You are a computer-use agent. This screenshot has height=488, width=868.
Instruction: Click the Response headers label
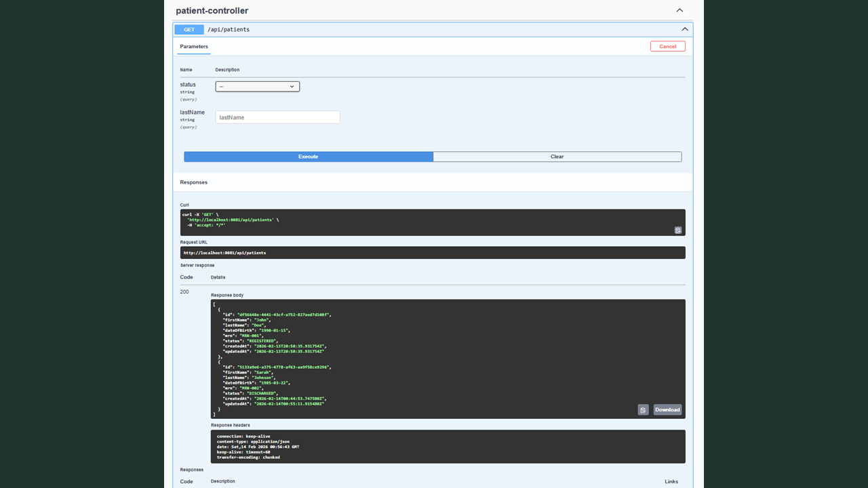coord(231,426)
